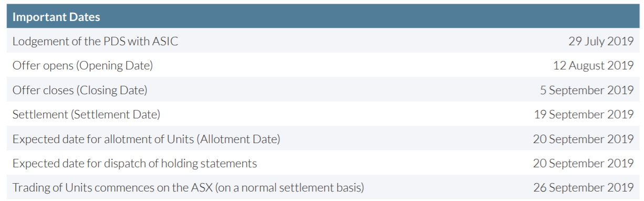The image size is (644, 201).
Task: Click the 26 September 2019 date
Action: coord(584,187)
